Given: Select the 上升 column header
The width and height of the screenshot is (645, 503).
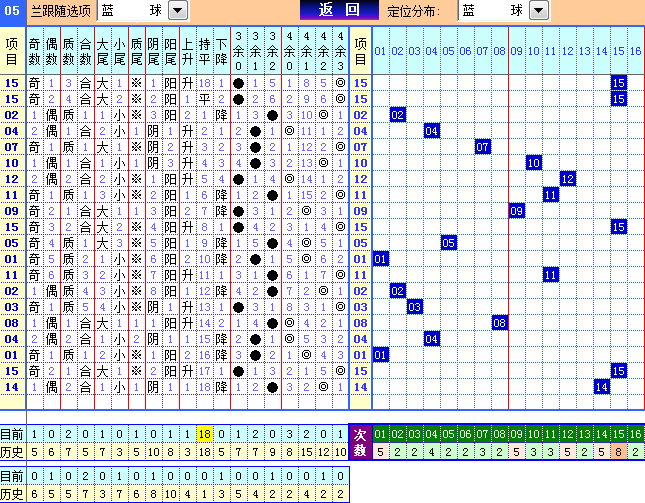Looking at the screenshot, I should (x=188, y=51).
